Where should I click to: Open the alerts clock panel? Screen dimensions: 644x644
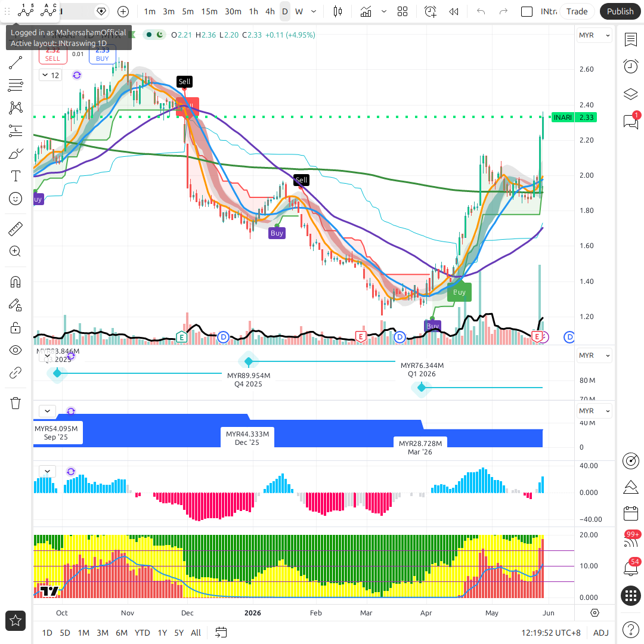point(631,66)
